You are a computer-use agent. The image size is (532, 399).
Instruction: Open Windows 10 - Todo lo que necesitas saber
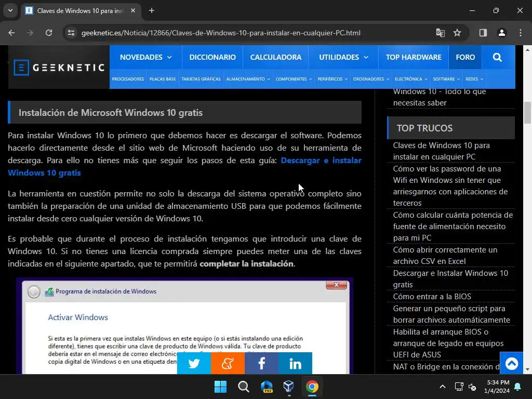coord(440,97)
